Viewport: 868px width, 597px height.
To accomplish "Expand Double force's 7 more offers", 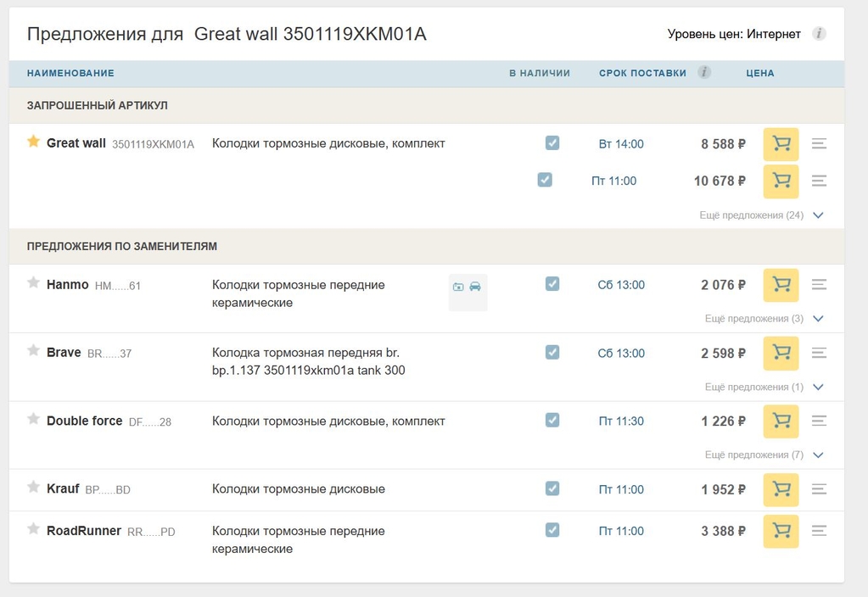I will 764,455.
